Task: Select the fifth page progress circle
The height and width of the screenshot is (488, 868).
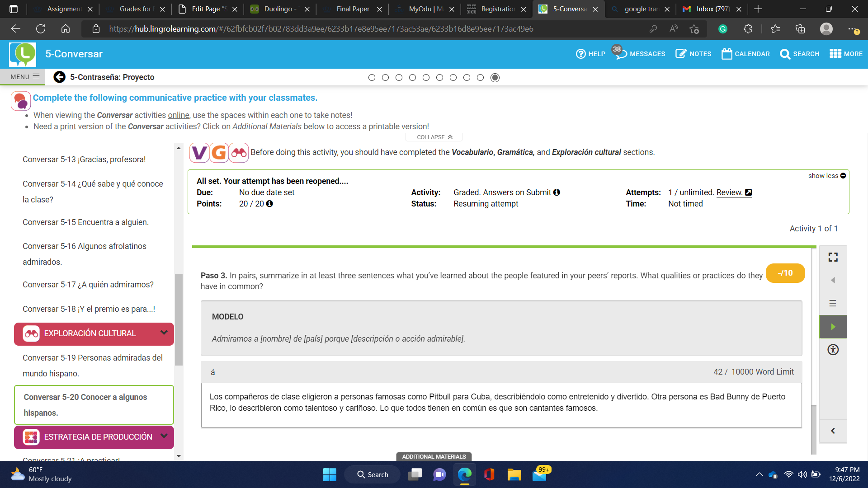Action: click(x=426, y=78)
